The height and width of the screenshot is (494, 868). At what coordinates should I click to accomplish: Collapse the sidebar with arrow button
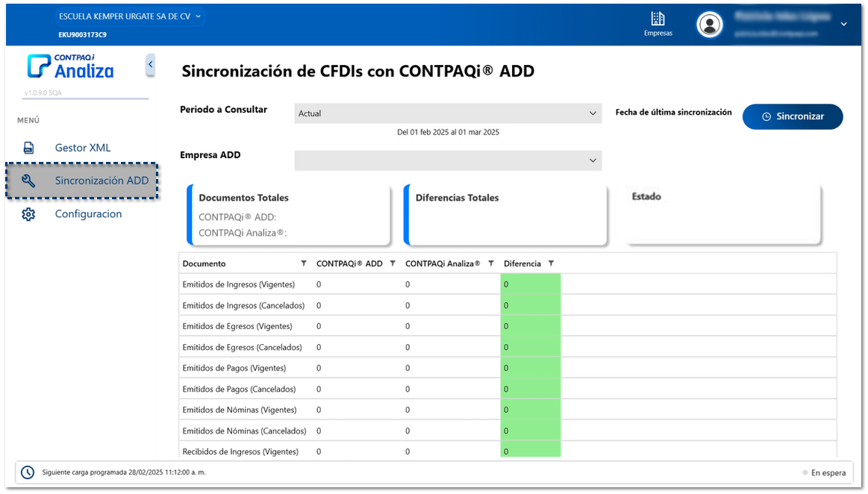tap(150, 65)
